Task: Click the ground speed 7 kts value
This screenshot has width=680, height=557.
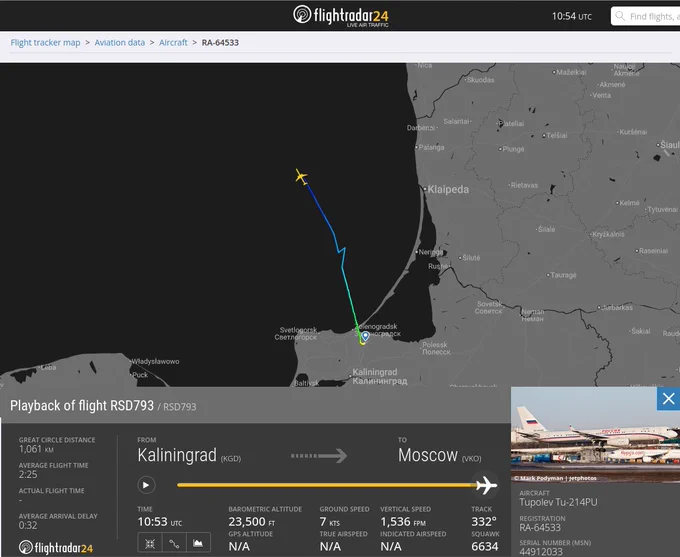Action: (330, 521)
